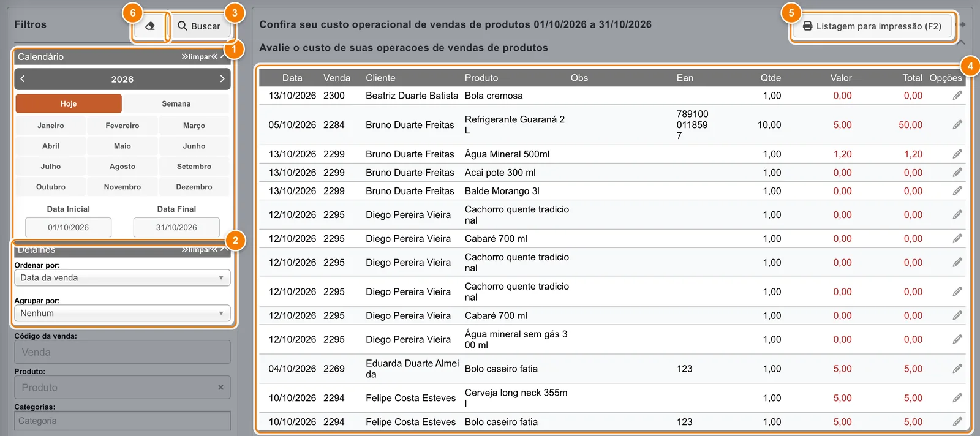The height and width of the screenshot is (436, 980).
Task: Select Julho month filter
Action: pos(51,167)
